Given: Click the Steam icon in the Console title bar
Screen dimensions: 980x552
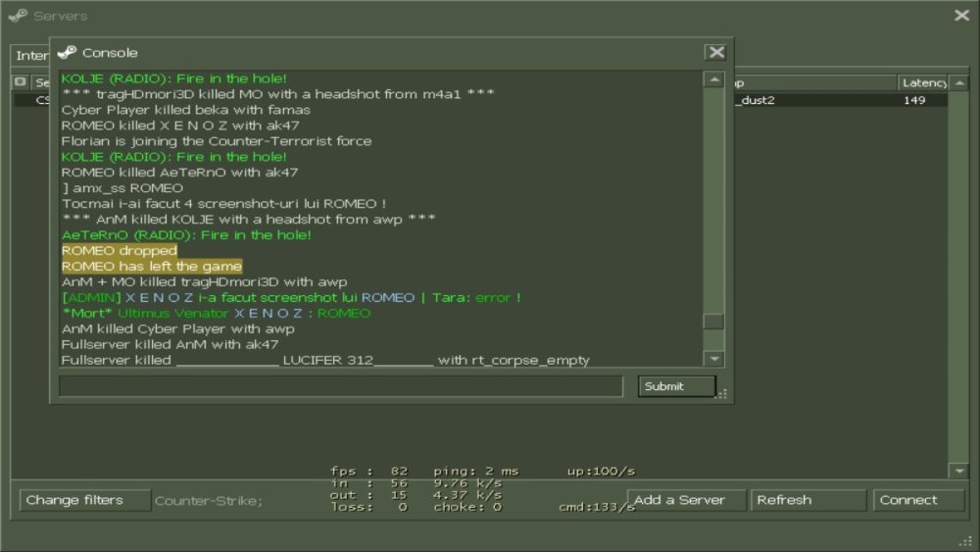Looking at the screenshot, I should point(67,53).
